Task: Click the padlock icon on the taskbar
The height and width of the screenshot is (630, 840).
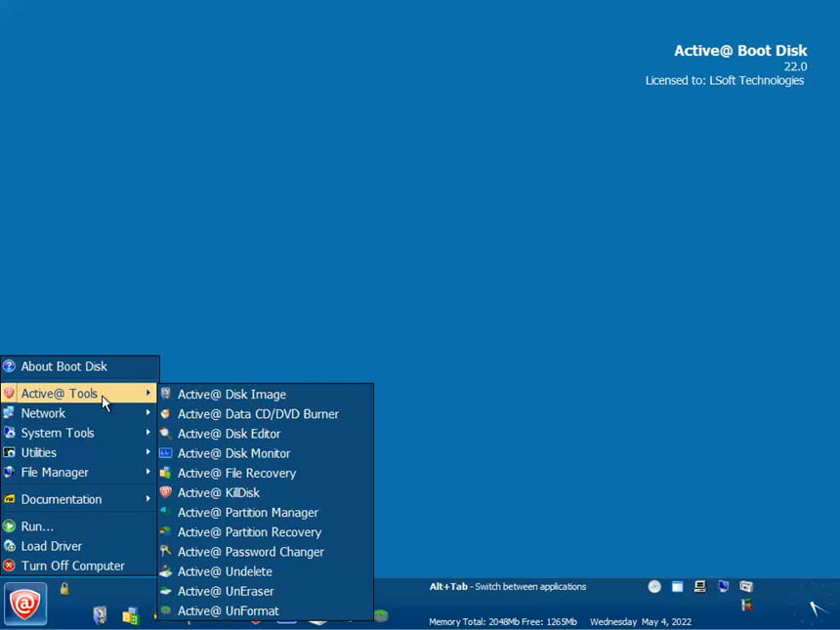Action: [x=64, y=588]
